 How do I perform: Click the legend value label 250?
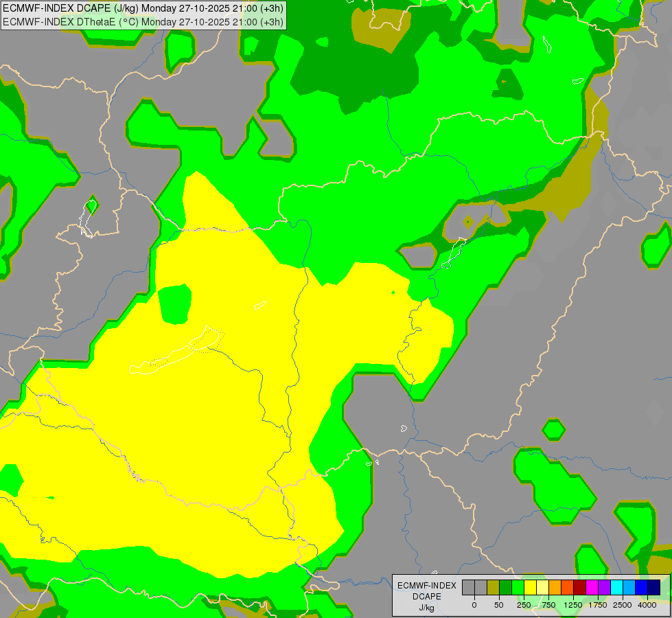click(x=524, y=605)
